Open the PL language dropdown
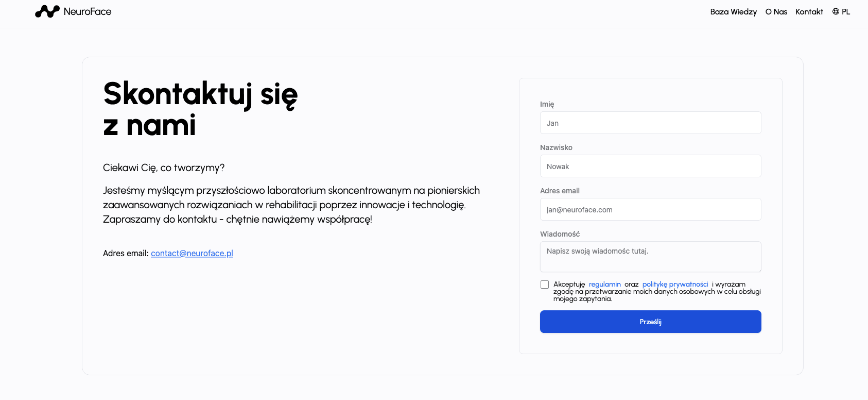 click(x=846, y=12)
